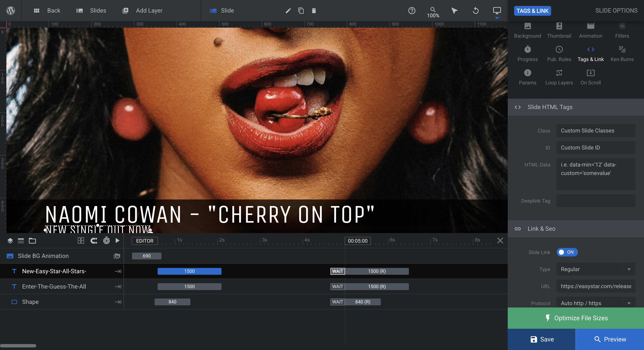Image resolution: width=644 pixels, height=350 pixels.
Task: Click the undo history icon
Action: [x=476, y=10]
